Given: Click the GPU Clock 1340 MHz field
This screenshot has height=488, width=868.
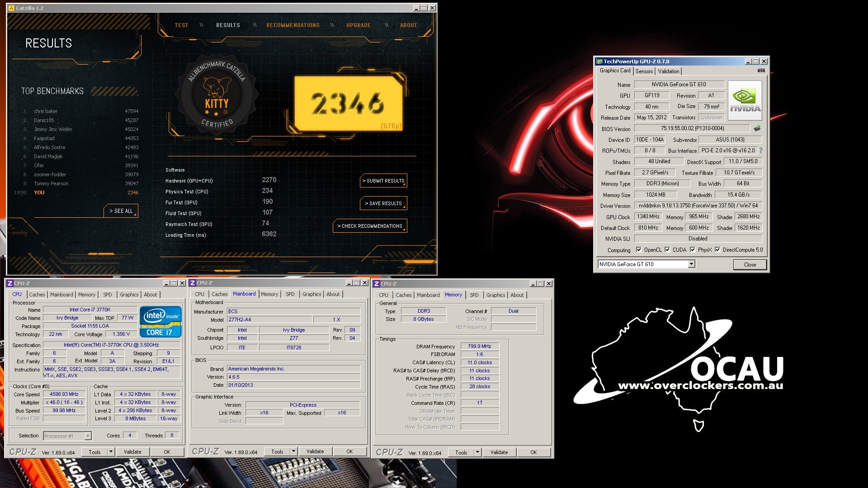Looking at the screenshot, I should click(648, 217).
